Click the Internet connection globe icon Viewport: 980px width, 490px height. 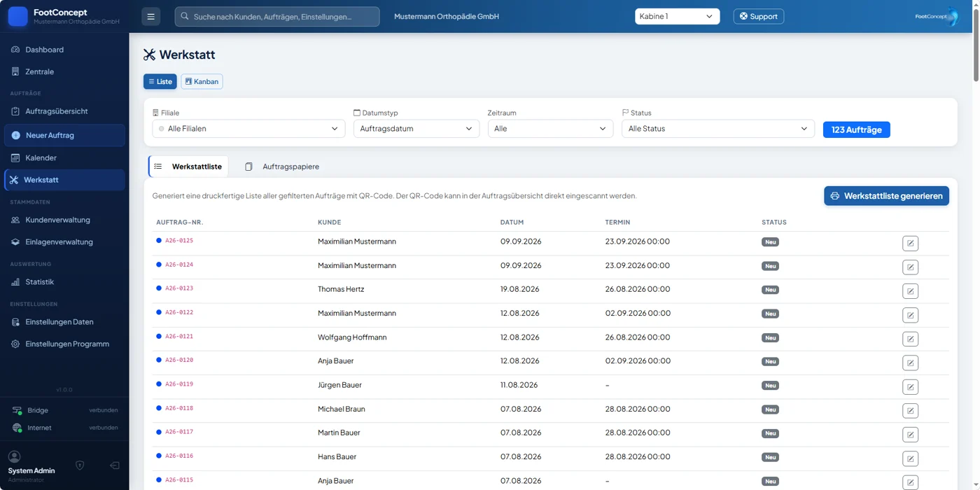click(17, 428)
